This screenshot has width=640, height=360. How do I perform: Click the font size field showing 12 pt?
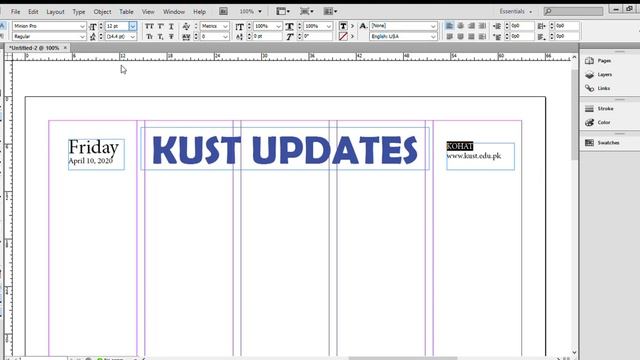tap(117, 26)
